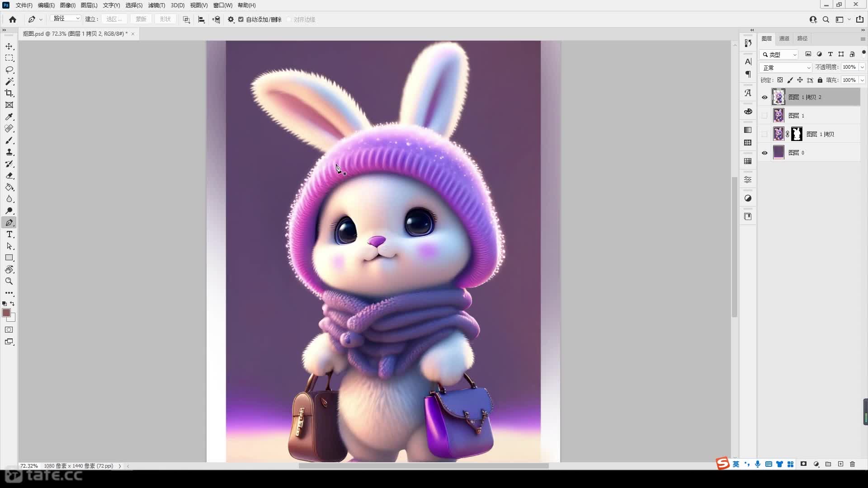868x488 pixels.
Task: Open the 填充 fill dropdown arrow
Action: pos(862,80)
